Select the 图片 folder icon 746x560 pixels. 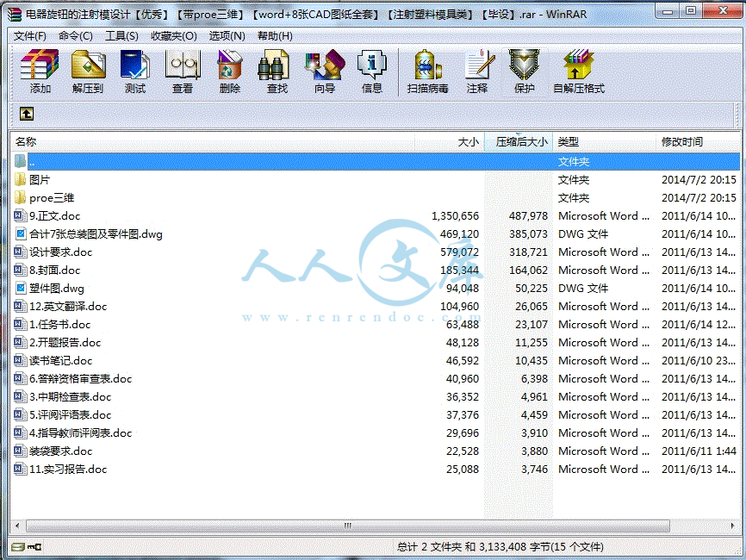[20, 179]
